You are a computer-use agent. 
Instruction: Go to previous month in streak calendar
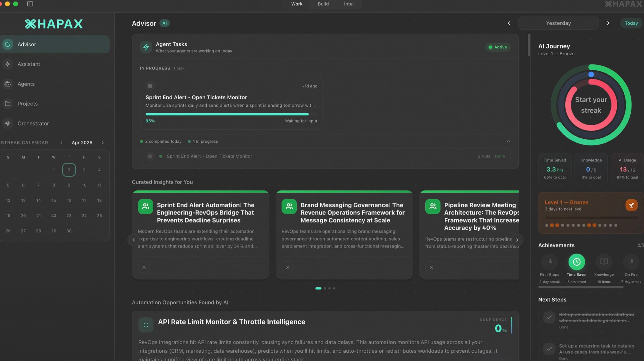coord(61,143)
